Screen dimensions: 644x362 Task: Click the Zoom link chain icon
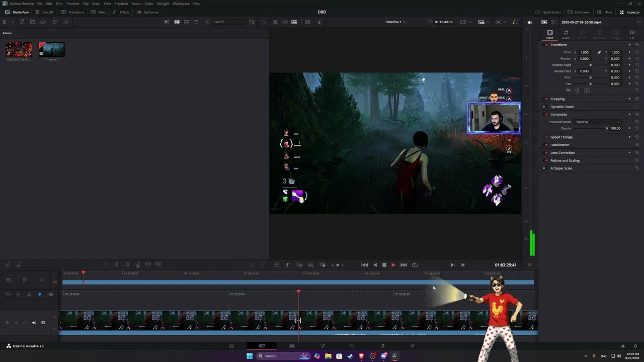tap(599, 52)
